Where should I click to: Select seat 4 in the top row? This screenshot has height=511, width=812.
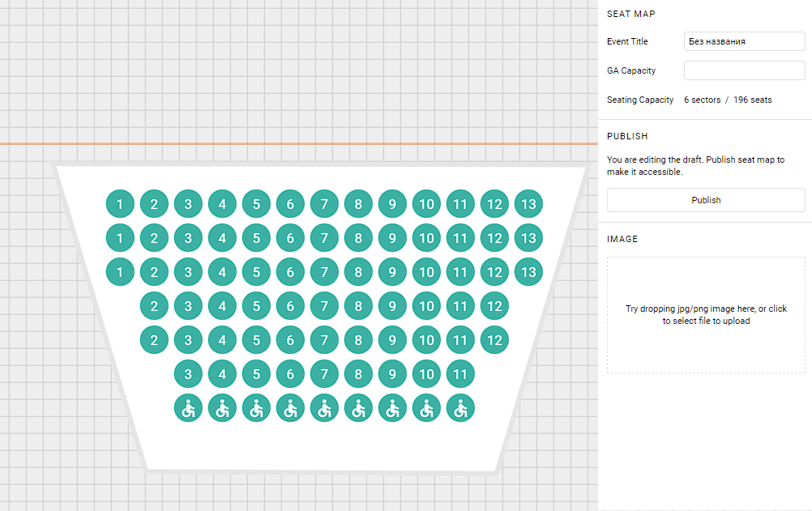coord(222,204)
